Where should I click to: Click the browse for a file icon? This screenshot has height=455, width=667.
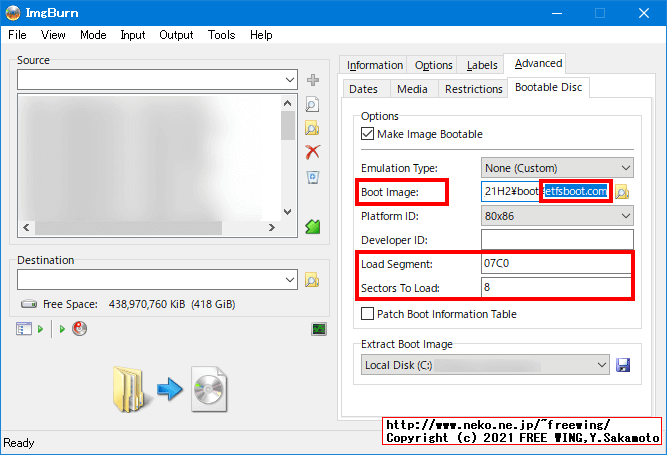coord(313,104)
